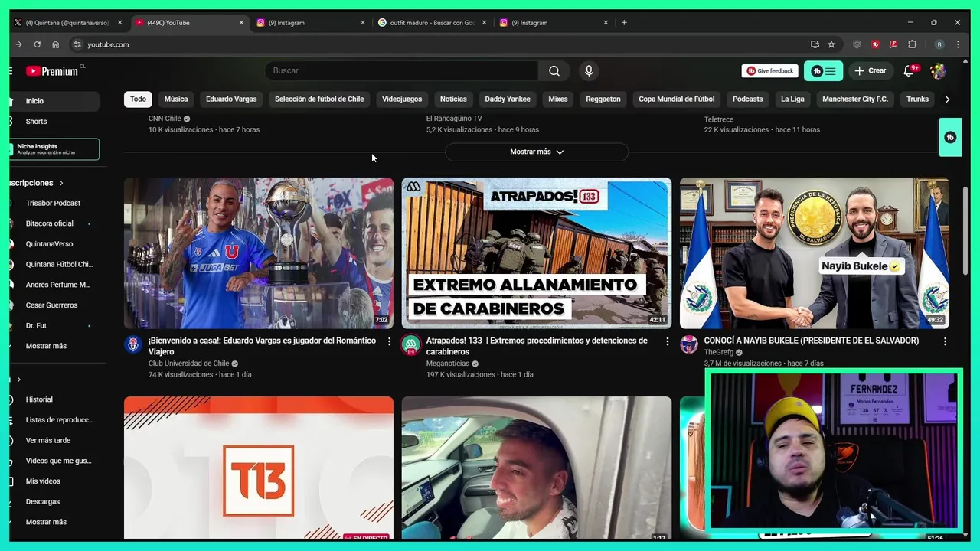Click the Buscar search field
The image size is (980, 551).
tap(402, 70)
